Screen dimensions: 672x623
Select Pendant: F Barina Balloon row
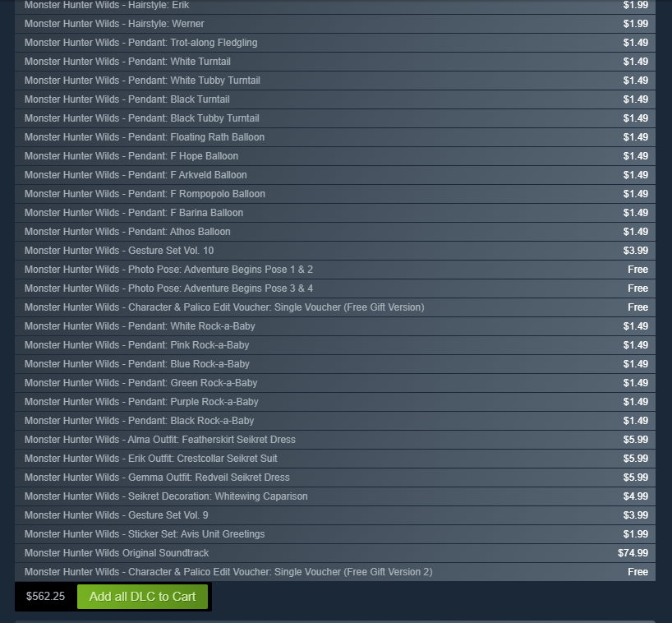click(335, 213)
